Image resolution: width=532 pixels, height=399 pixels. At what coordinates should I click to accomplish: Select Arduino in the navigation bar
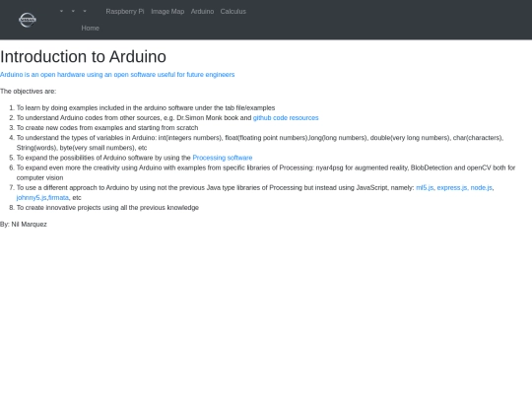click(x=202, y=12)
